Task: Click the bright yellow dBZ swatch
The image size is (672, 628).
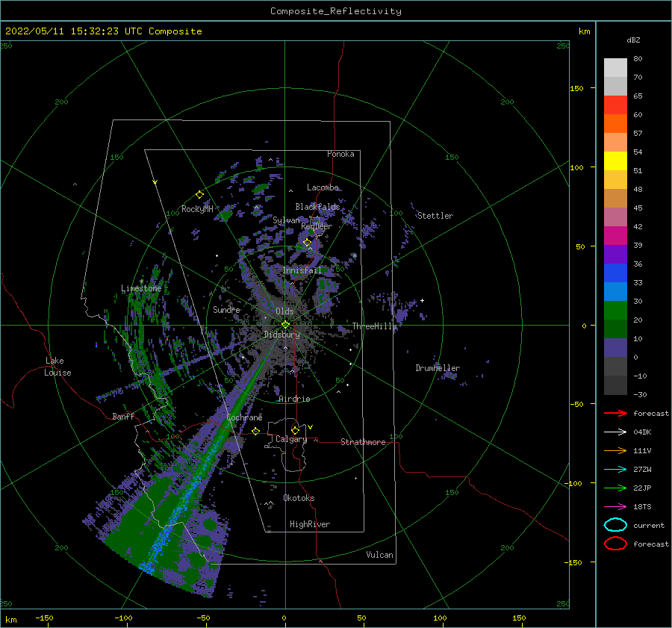Action: 615,161
